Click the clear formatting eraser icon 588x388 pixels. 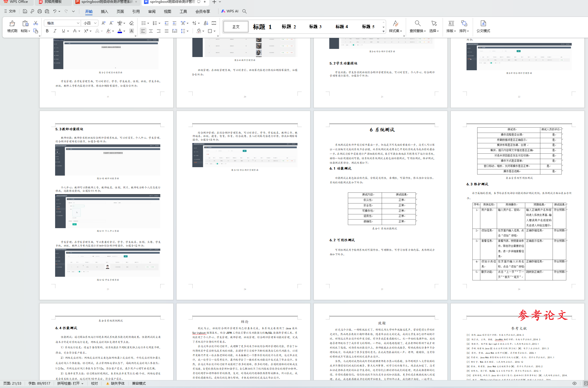point(131,23)
